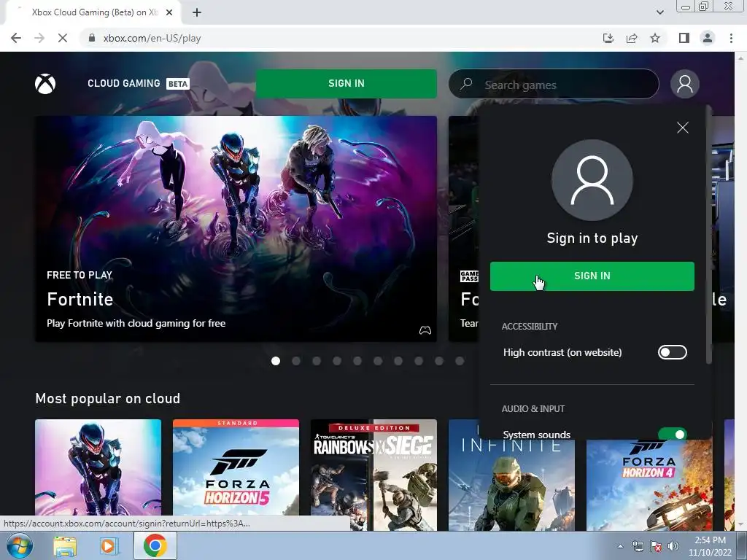
Task: Click the volume icon in system tray
Action: (673, 546)
